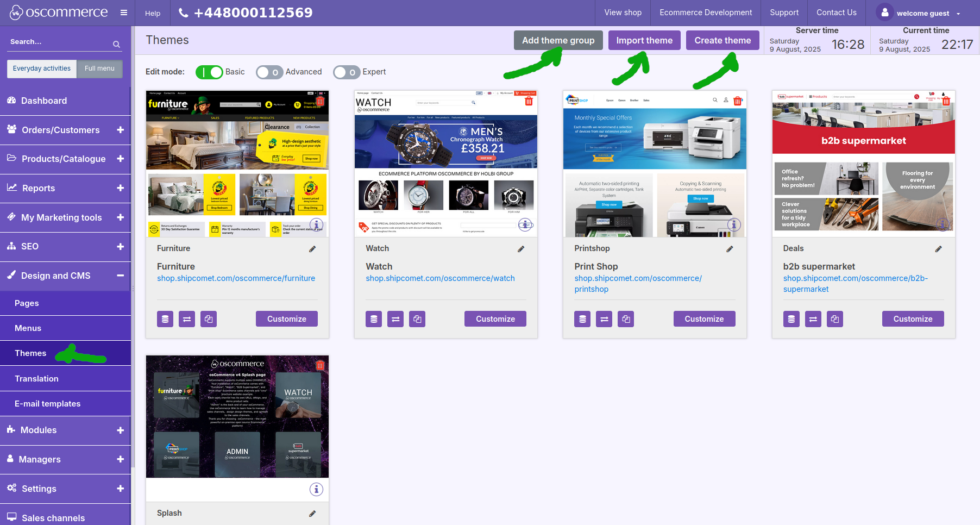Select Themes in the sidebar submenu
Viewport: 980px width, 525px height.
65,353
